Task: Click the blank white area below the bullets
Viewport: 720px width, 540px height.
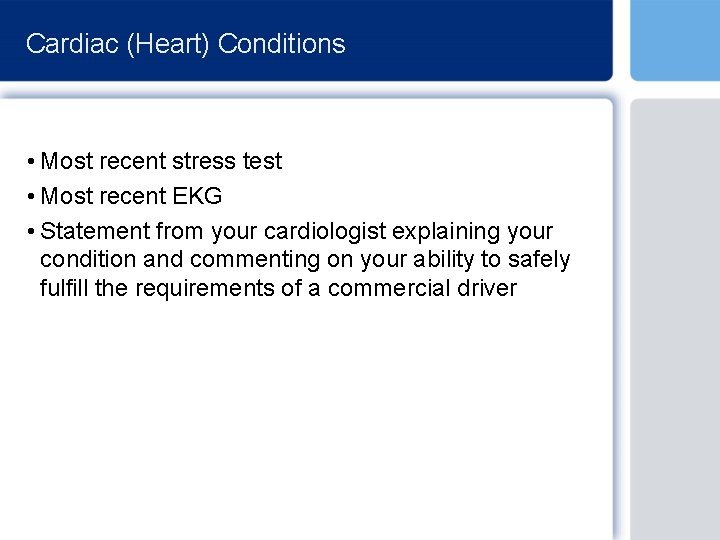Action: coord(300,420)
